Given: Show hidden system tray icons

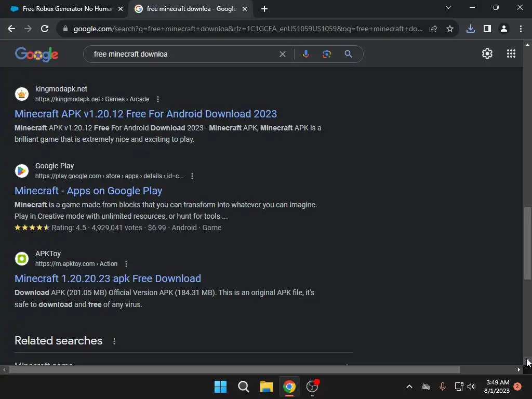Looking at the screenshot, I should [x=409, y=387].
